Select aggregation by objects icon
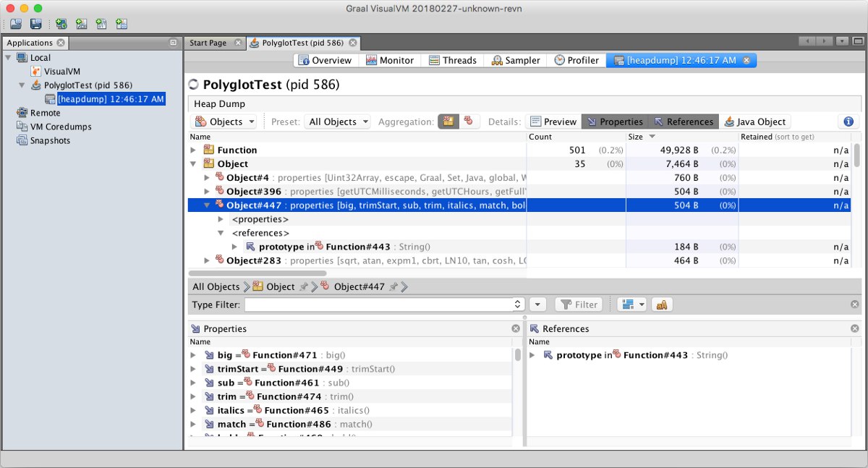 pos(469,122)
